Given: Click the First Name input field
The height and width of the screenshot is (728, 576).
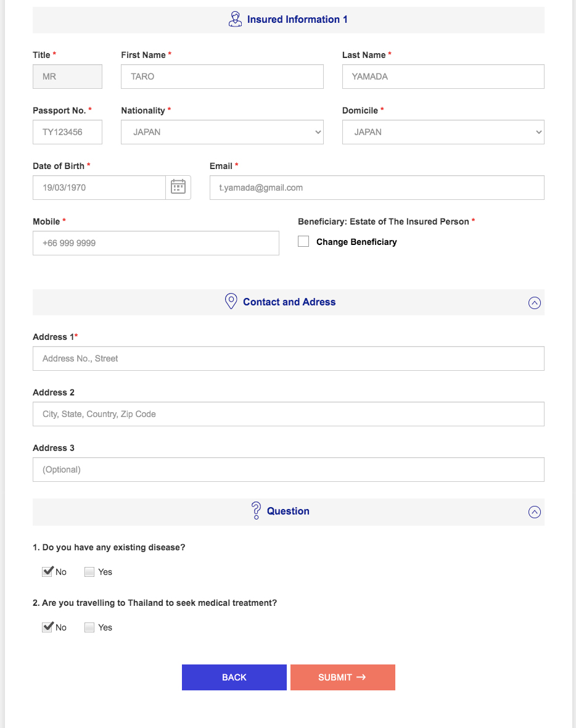Looking at the screenshot, I should tap(222, 77).
